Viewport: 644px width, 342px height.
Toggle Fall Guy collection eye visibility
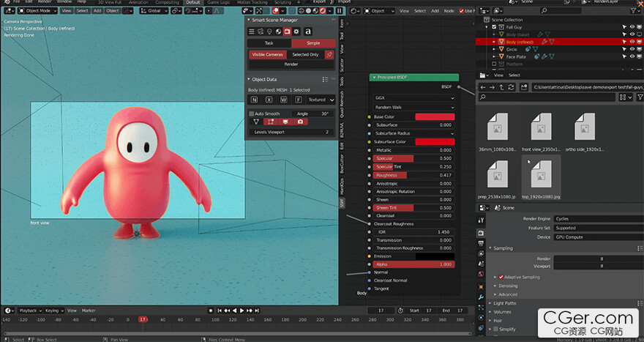click(x=632, y=27)
